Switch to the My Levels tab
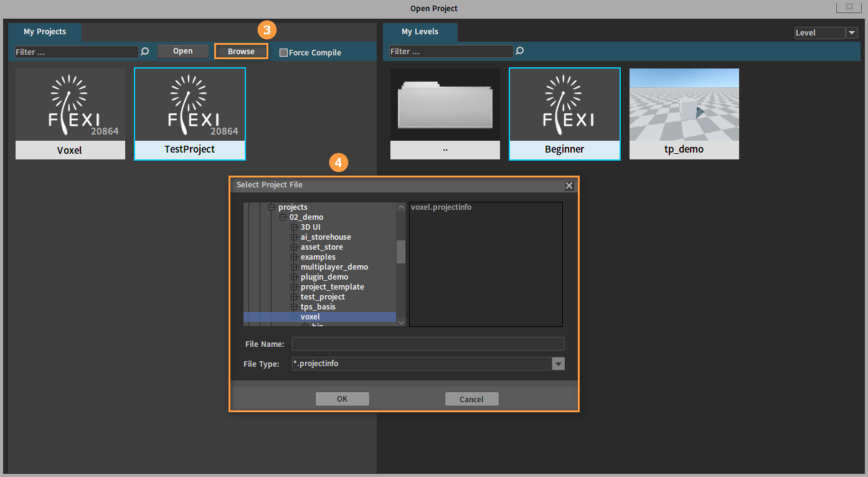Screen dimensions: 868x477 click(420, 32)
